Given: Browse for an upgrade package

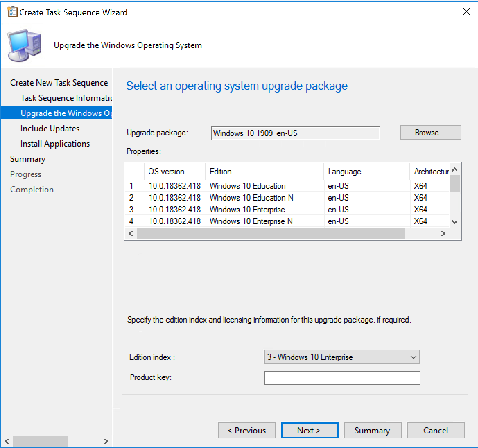Looking at the screenshot, I should tap(431, 133).
